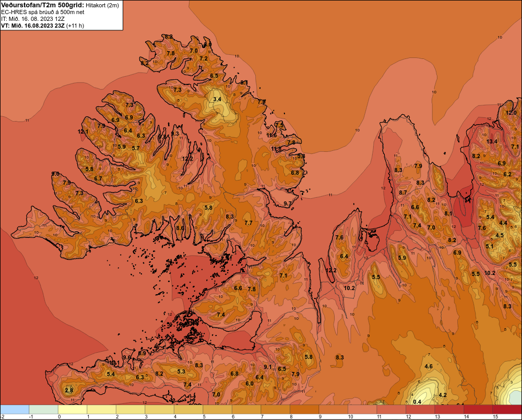This screenshot has height=420, width=522.
Task: Click the '9.3' temperature value on the map
Action: coord(175,134)
